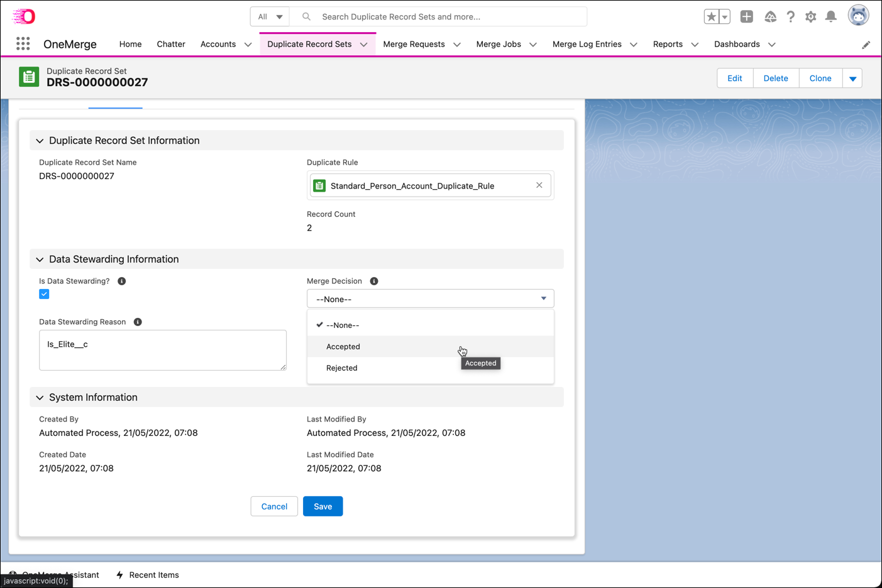Select Accepted from the Merge Decision list
This screenshot has height=588, width=882.
pos(343,346)
